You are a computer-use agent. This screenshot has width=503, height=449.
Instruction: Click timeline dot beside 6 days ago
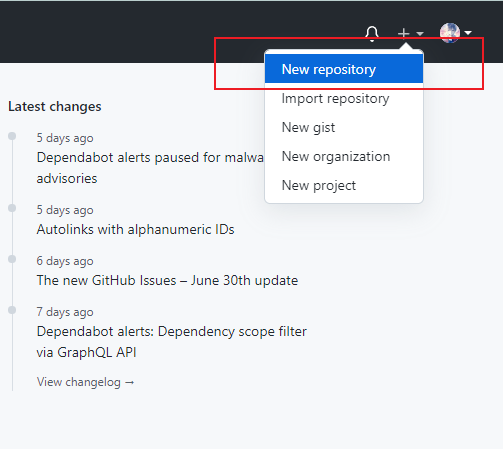tap(12, 259)
